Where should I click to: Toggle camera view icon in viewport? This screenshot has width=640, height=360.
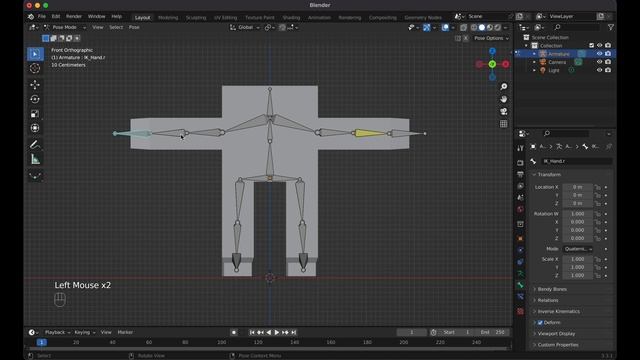[504, 111]
